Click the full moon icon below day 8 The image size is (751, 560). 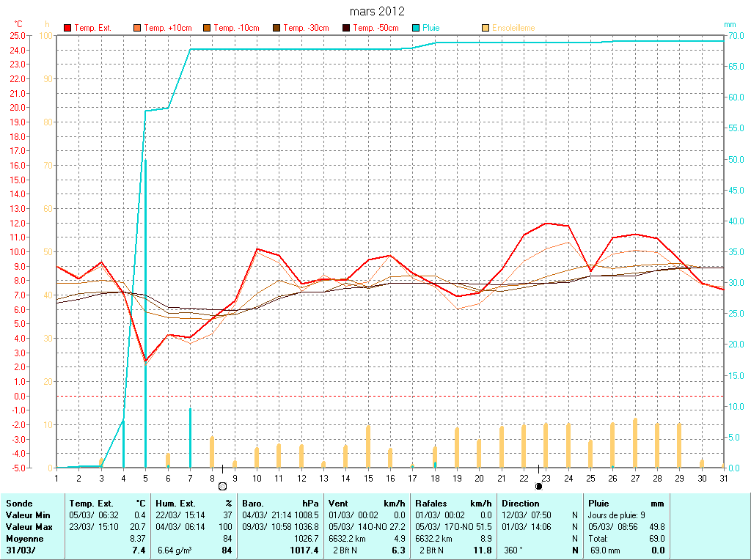223,485
